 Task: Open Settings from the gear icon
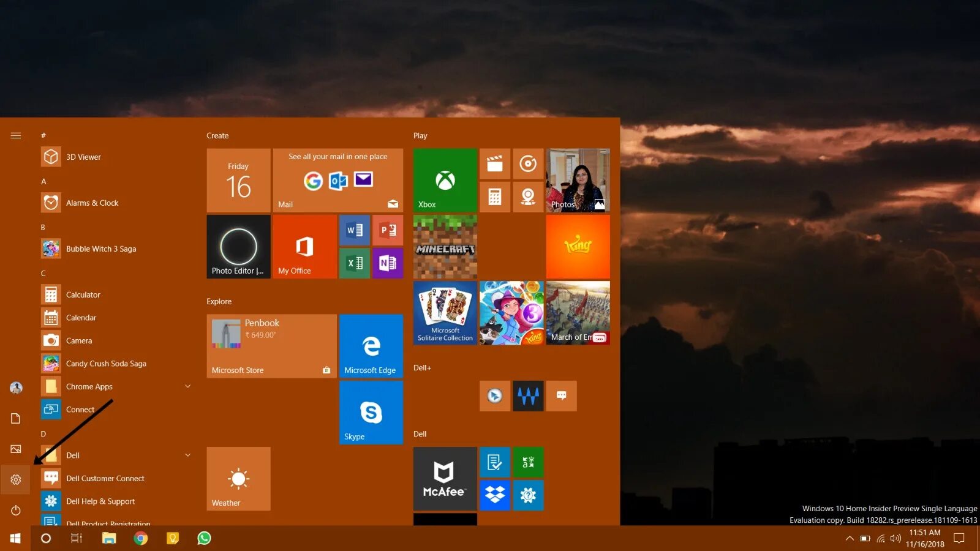(15, 479)
